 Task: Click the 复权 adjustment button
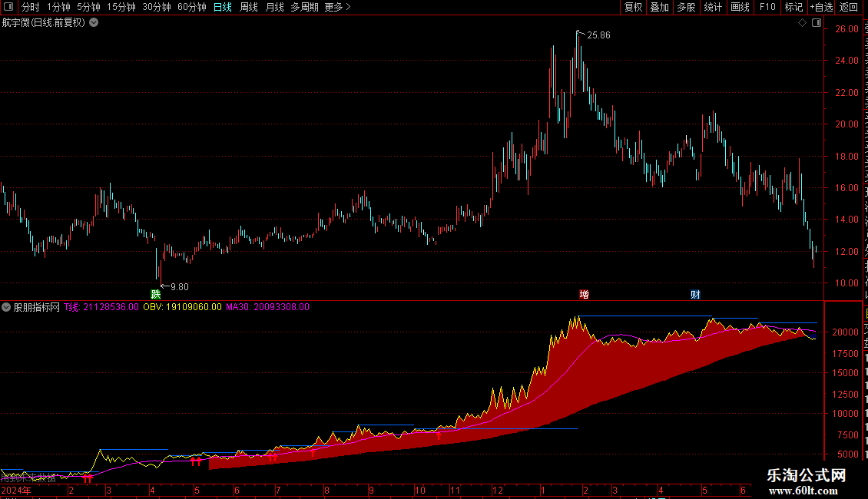633,7
